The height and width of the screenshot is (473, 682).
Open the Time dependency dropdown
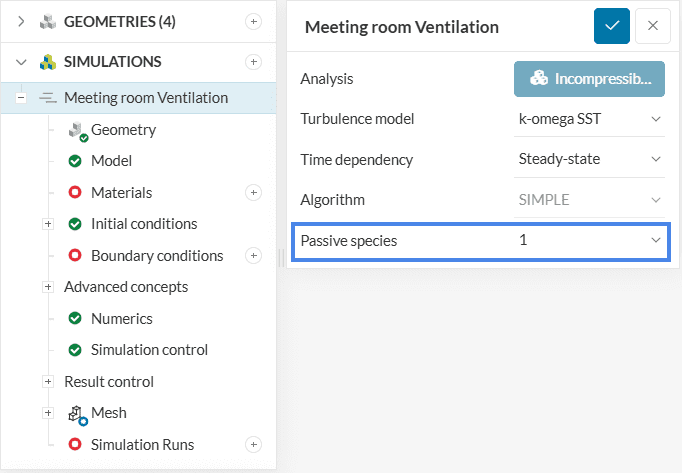(x=589, y=159)
